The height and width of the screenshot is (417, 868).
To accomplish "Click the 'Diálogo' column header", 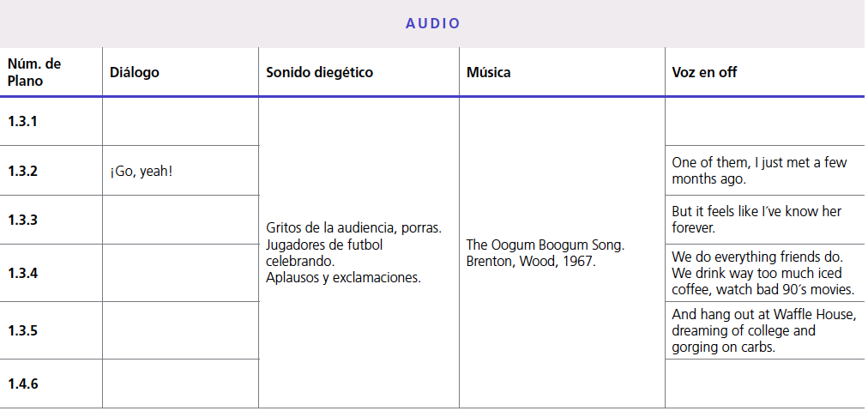I will pos(135,72).
